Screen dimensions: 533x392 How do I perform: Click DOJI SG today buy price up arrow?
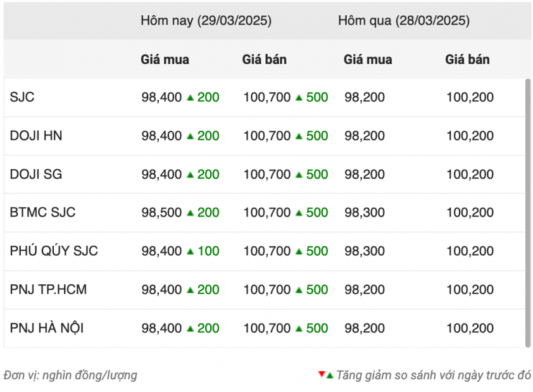click(x=191, y=175)
